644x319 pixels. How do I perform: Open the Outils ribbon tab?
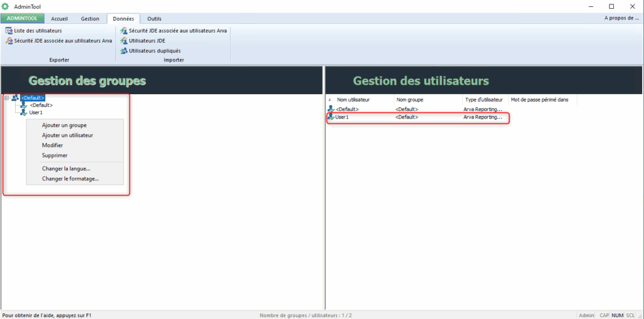(154, 19)
